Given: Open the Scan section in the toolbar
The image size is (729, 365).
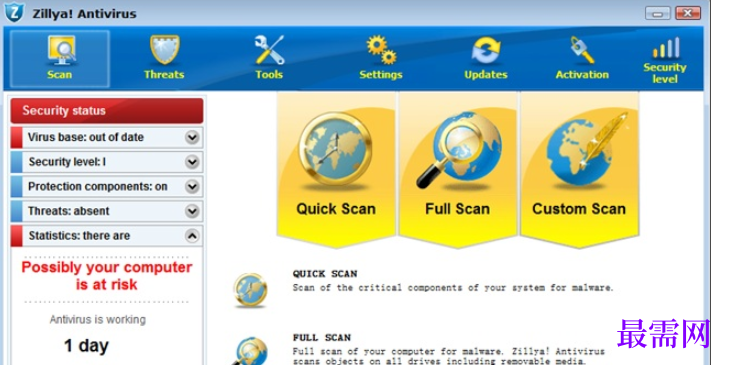Looking at the screenshot, I should click(60, 59).
